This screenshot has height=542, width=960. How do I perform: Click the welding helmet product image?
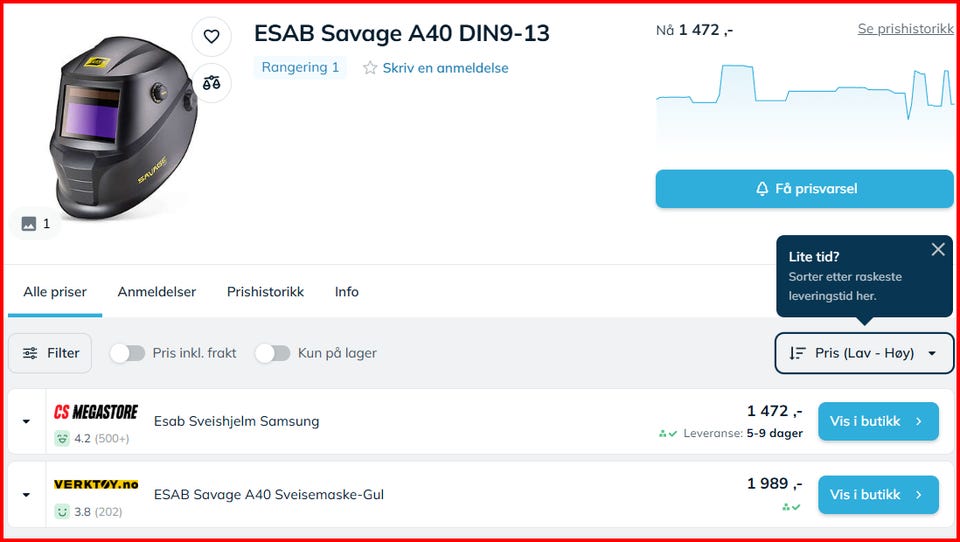(122, 129)
